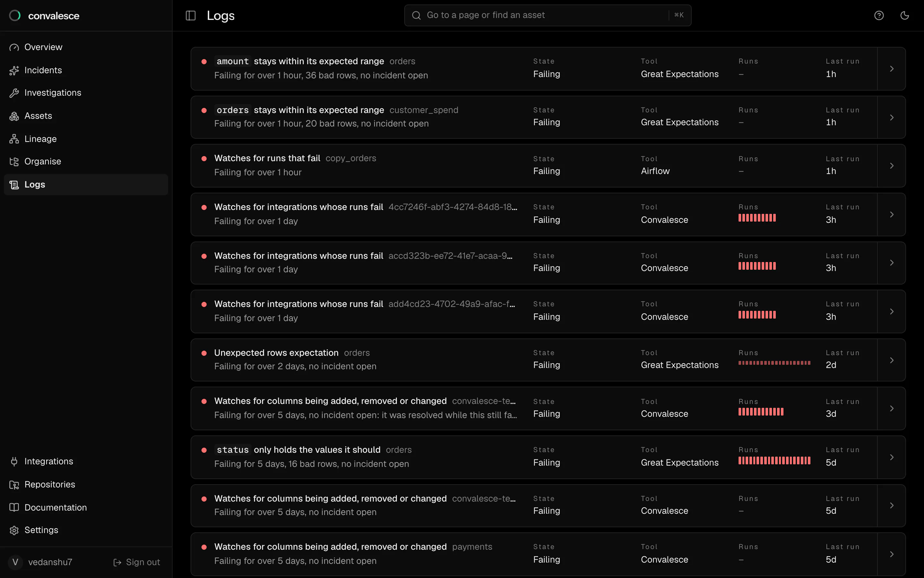Click the ⌘K shortcut badge
Image resolution: width=924 pixels, height=578 pixels.
click(x=679, y=15)
